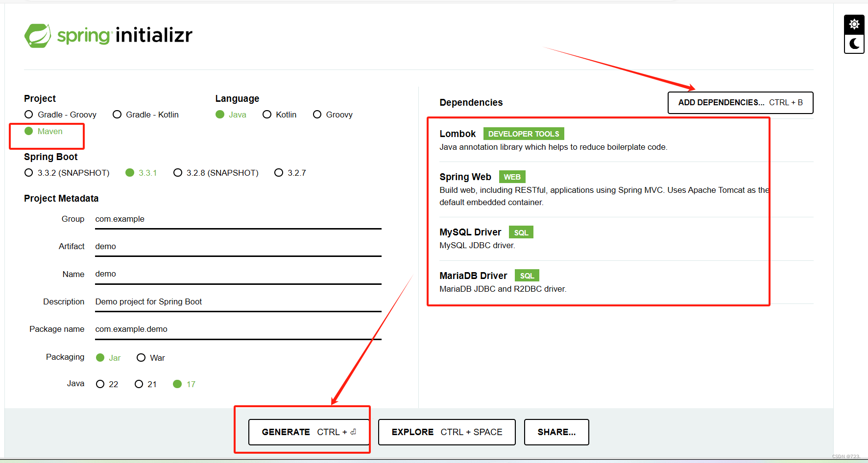Select Java version 22
Screen dimensions: 868x463
click(107, 384)
